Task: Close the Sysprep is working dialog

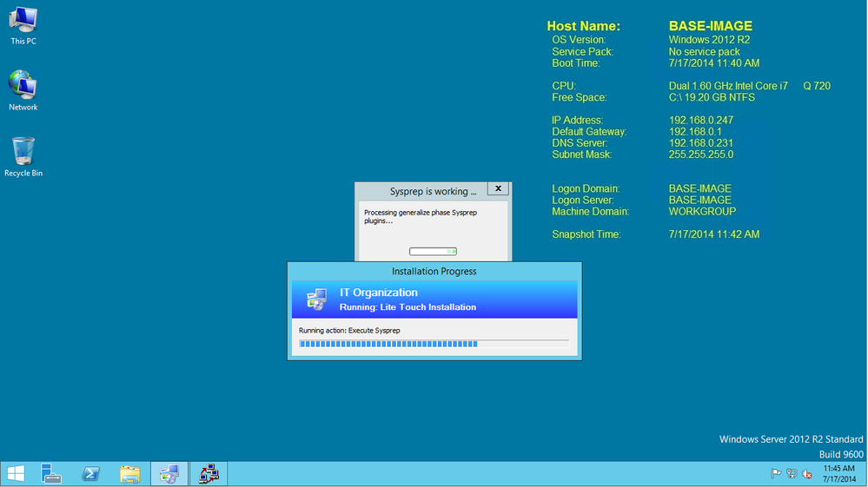Action: coord(498,188)
